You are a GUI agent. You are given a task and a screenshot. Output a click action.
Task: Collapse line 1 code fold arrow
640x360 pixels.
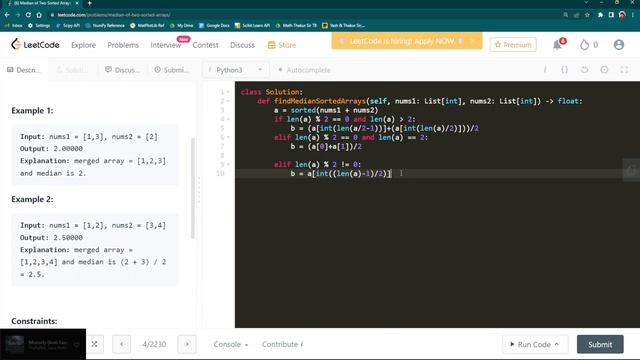tap(228, 92)
